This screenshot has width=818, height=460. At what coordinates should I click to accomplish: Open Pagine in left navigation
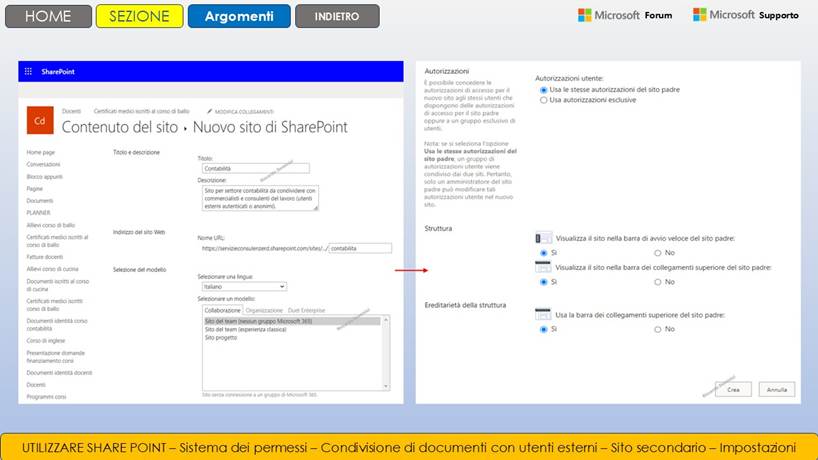pyautogui.click(x=34, y=189)
